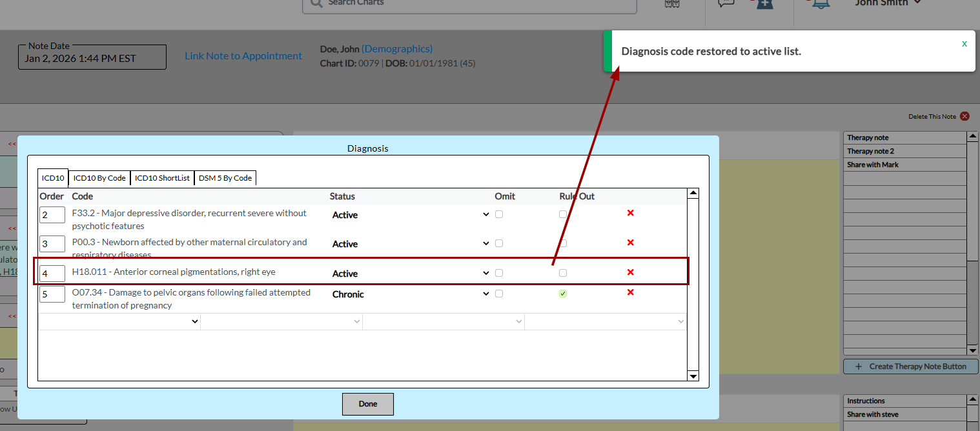Dismiss the diagnosis restored notification
Image resolution: width=980 pixels, height=431 pixels.
click(965, 44)
